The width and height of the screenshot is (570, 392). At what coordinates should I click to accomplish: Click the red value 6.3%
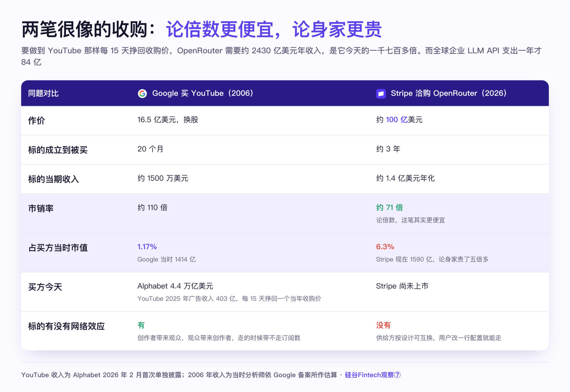pyautogui.click(x=385, y=247)
